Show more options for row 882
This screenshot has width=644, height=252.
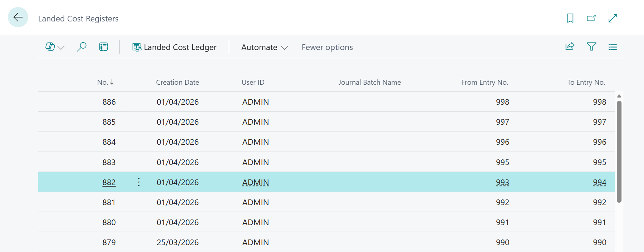click(x=139, y=182)
